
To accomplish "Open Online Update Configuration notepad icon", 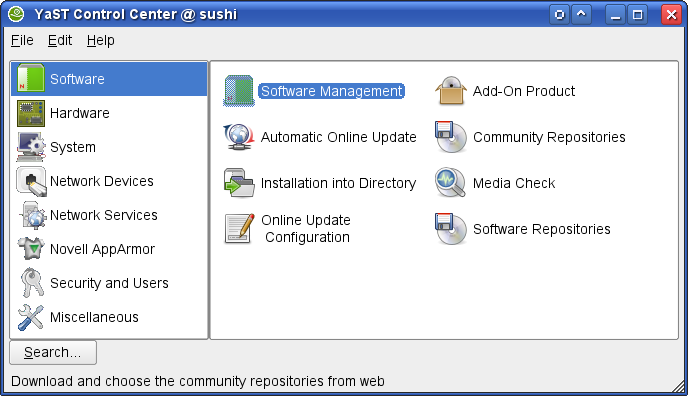I will 240,228.
